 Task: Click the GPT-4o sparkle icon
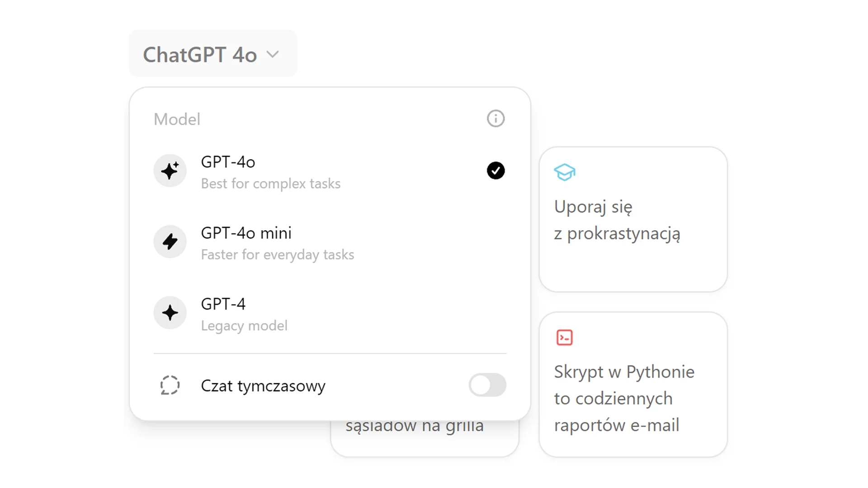[170, 171]
